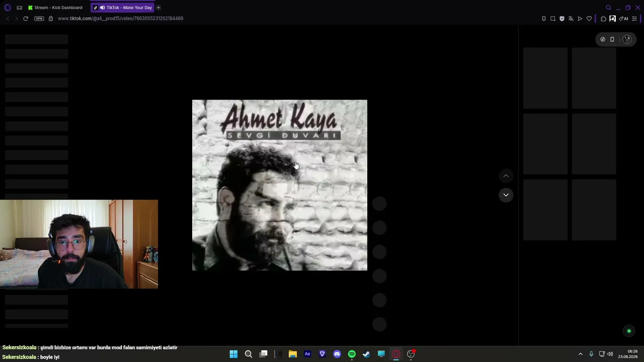This screenshot has width=644, height=362.
Task: Open the AI assistant button
Action: point(624,19)
